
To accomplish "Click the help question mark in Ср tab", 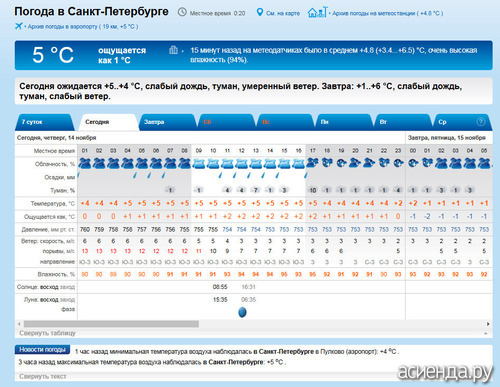I will tap(481, 122).
